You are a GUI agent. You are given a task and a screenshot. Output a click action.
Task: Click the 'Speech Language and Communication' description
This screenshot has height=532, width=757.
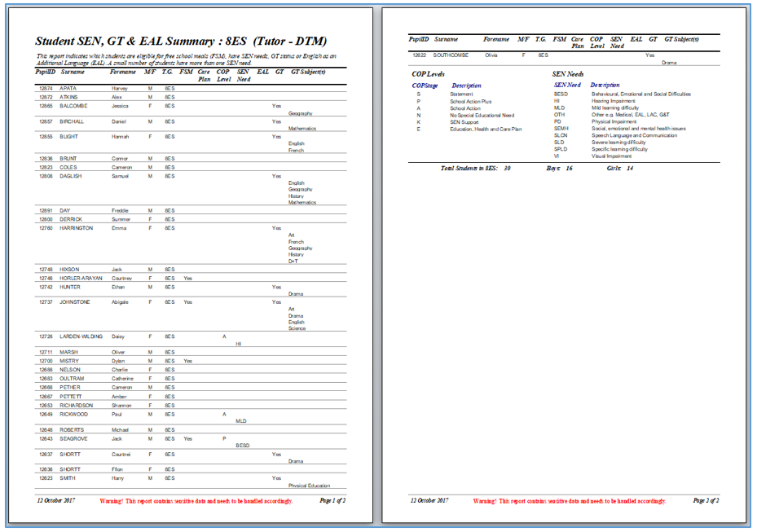[635, 136]
